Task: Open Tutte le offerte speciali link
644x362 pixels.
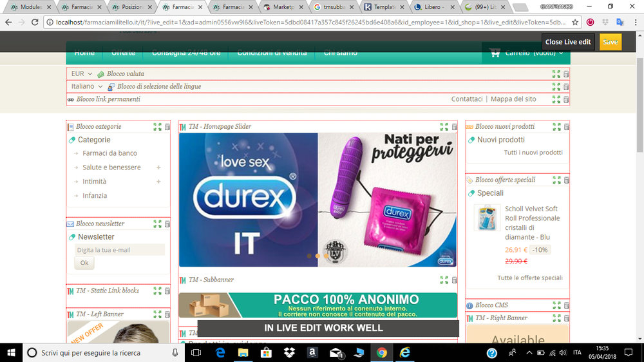Action: point(530,278)
